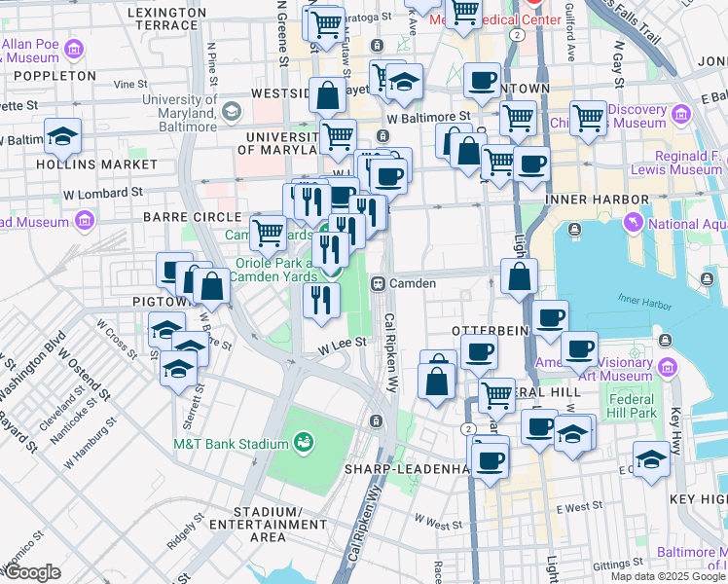Select graduation cap marker left of Key Highway label
The height and width of the screenshot is (584, 728).
pos(651,459)
